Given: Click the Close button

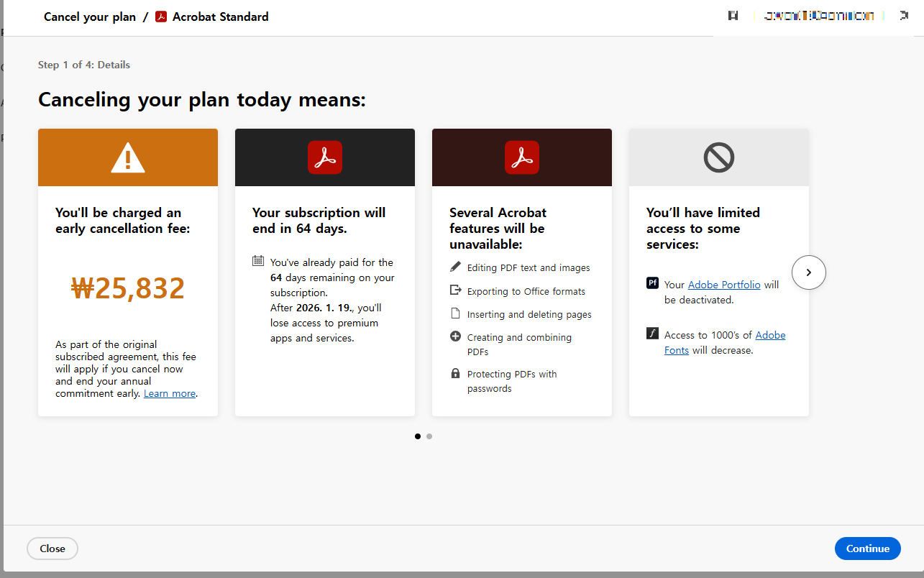Looking at the screenshot, I should (x=52, y=549).
